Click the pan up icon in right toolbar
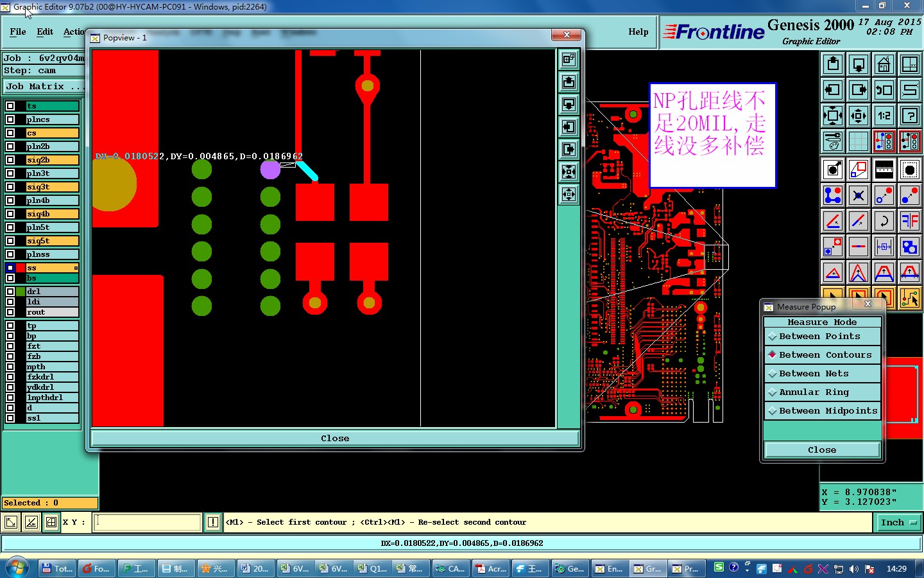The width and height of the screenshot is (924, 578). [x=833, y=64]
